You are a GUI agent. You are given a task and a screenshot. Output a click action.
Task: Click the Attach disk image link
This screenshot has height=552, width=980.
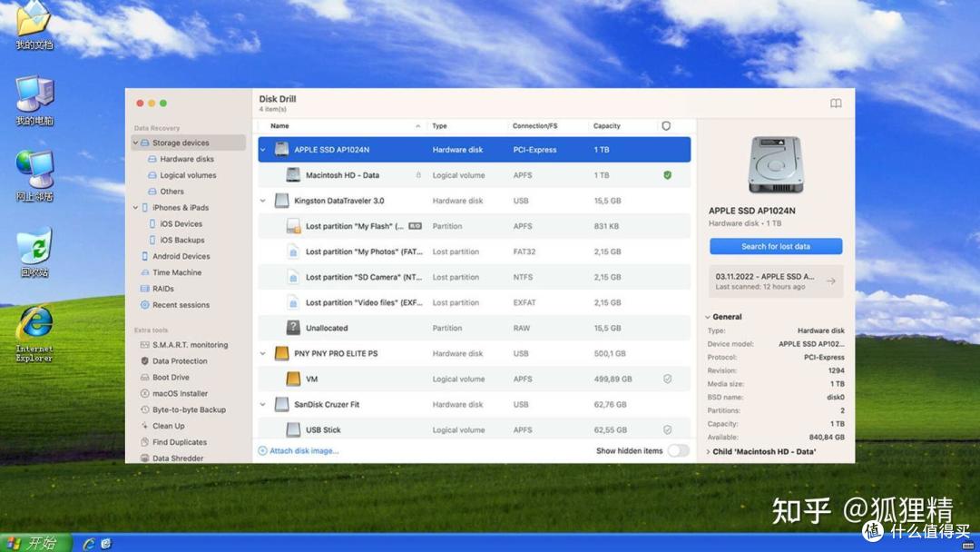(x=299, y=450)
